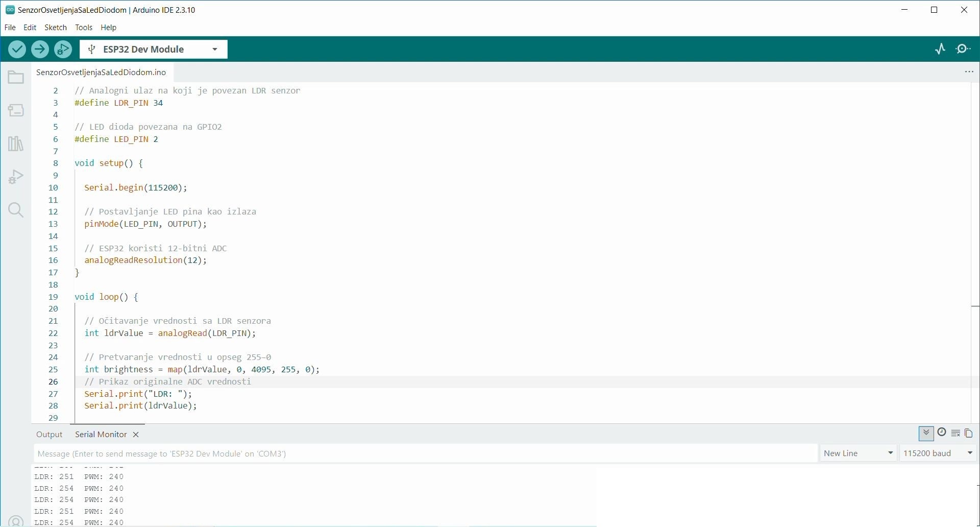
Task: Start the debugger from the toolbar
Action: (x=63, y=49)
